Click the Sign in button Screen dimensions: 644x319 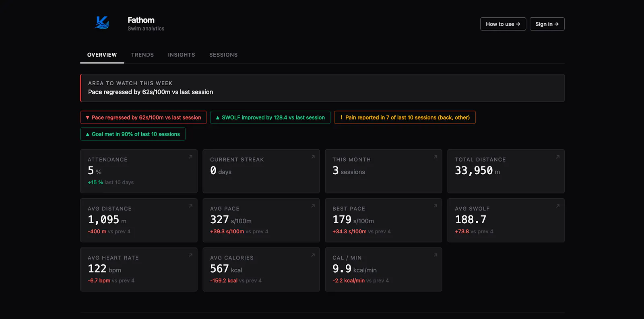tap(547, 24)
